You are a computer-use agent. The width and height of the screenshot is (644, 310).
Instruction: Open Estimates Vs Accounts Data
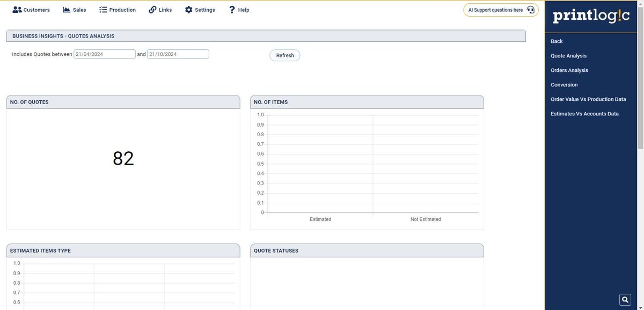584,114
